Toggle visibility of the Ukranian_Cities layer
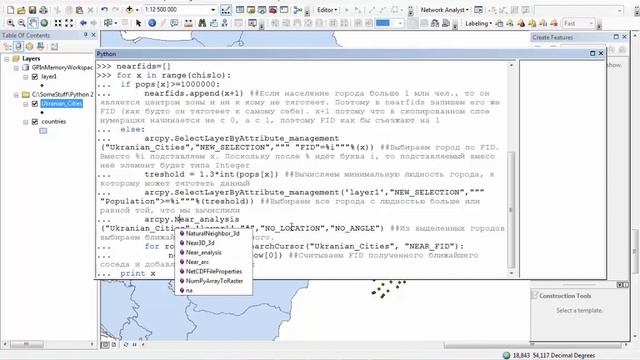This screenshot has width=640, height=360. coord(35,104)
